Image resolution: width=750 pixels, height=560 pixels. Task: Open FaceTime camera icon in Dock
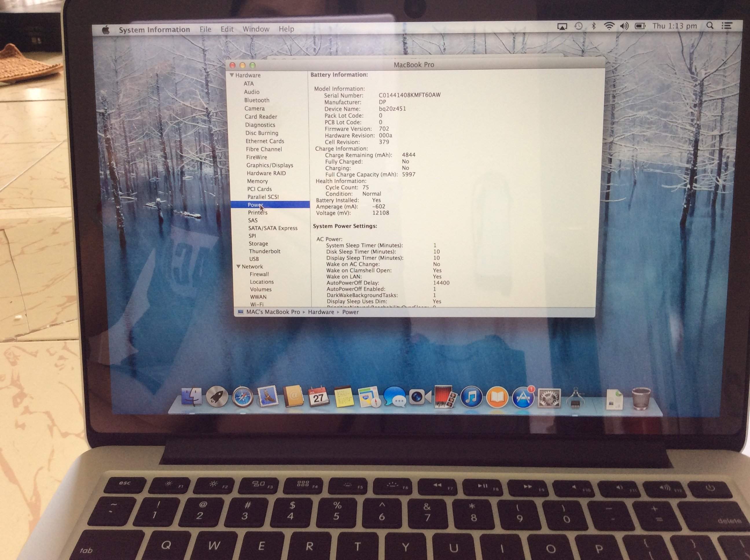420,397
